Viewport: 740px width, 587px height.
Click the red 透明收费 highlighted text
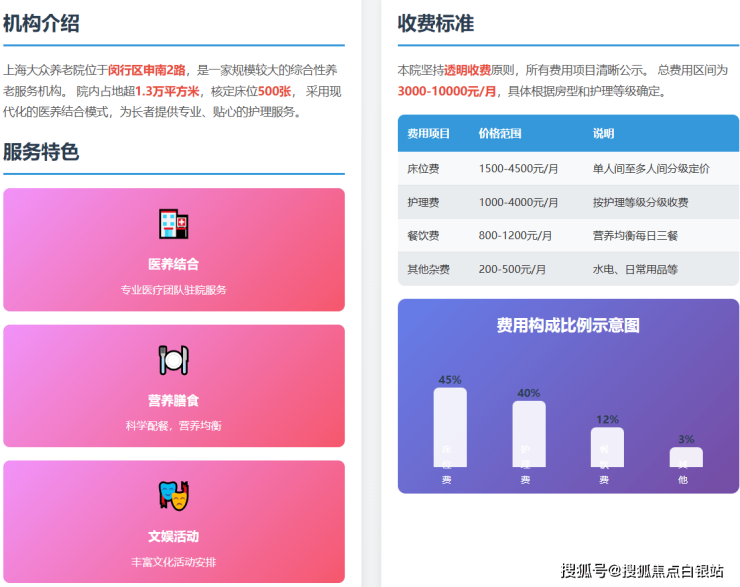[467, 70]
